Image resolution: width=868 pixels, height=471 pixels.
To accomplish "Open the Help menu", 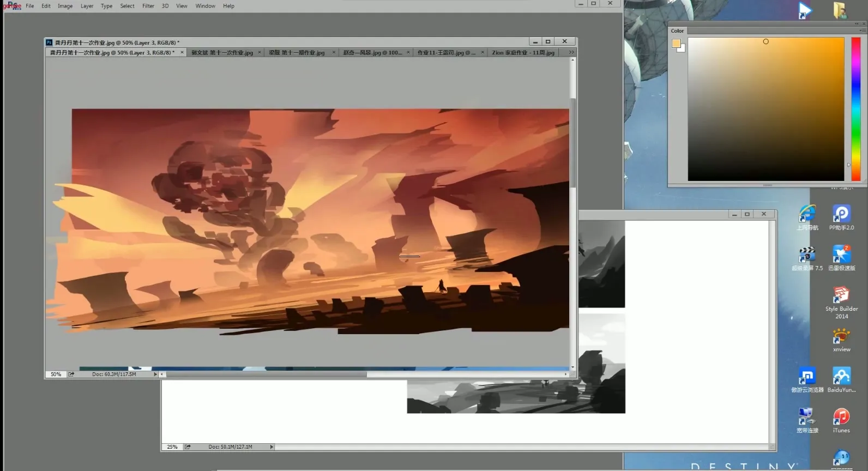I will click(228, 6).
